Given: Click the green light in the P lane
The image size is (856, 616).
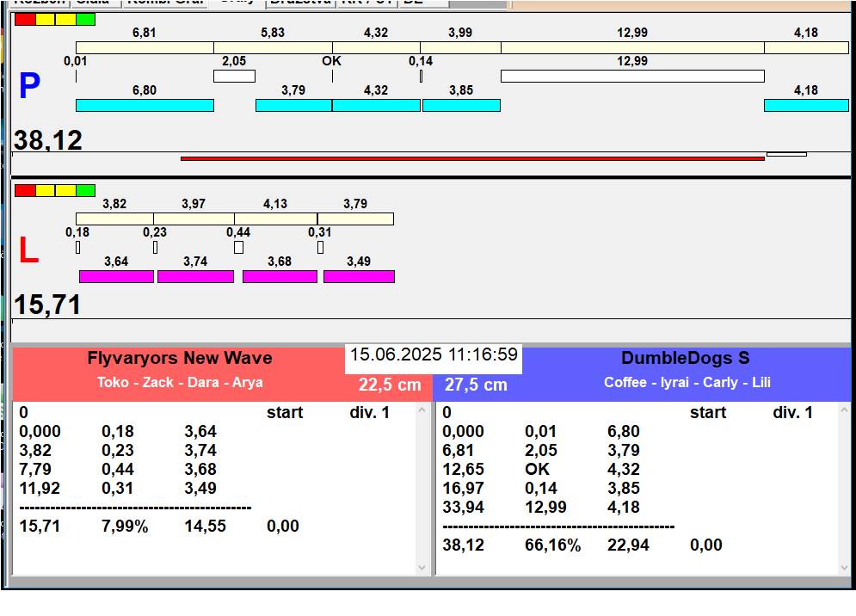Looking at the screenshot, I should pos(85,19).
